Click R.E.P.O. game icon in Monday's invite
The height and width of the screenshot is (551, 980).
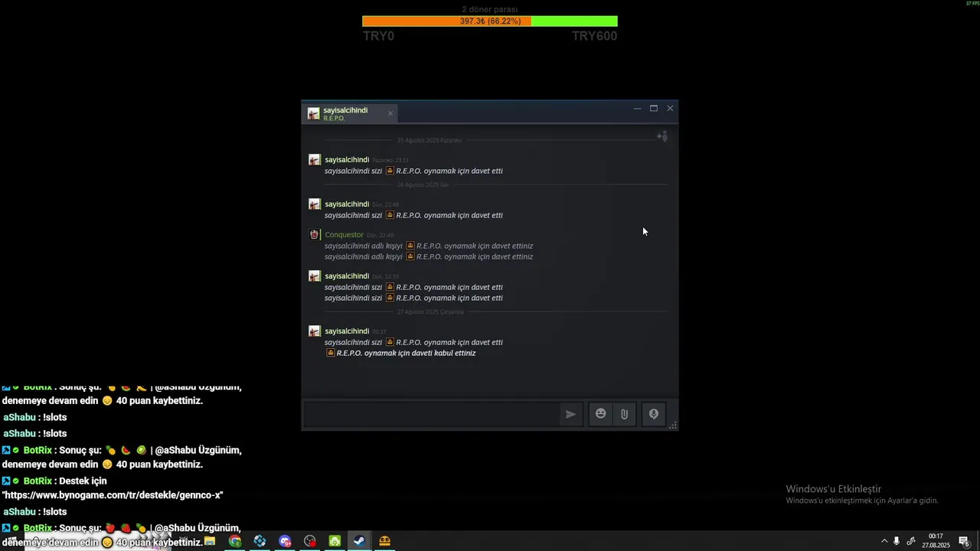coord(390,171)
